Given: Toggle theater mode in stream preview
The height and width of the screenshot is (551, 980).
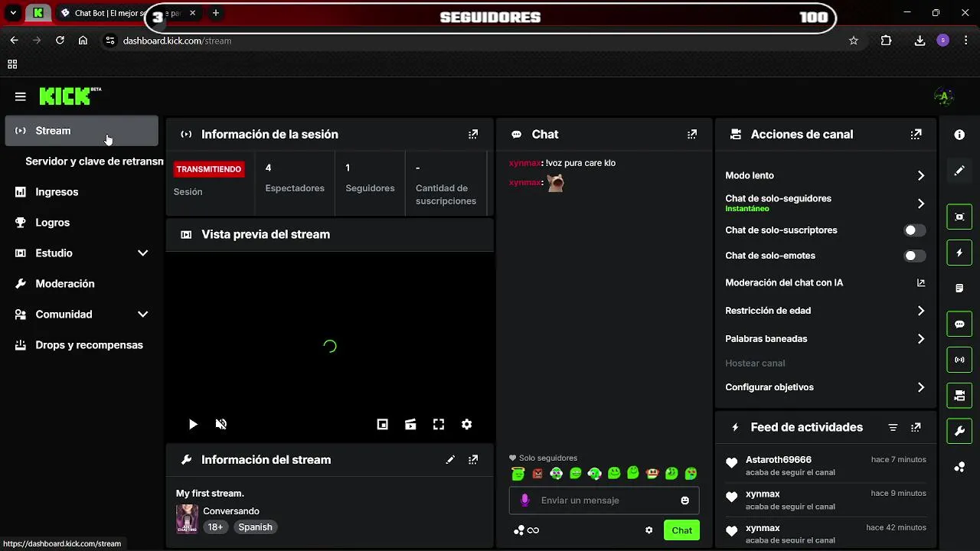Looking at the screenshot, I should pos(410,424).
